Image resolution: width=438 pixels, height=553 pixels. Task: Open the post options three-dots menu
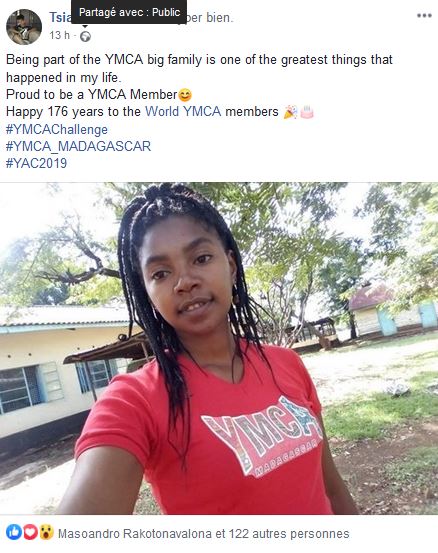424,16
